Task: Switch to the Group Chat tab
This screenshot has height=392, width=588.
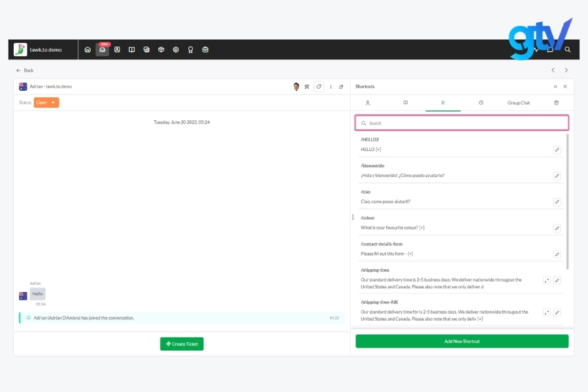Action: [x=518, y=103]
